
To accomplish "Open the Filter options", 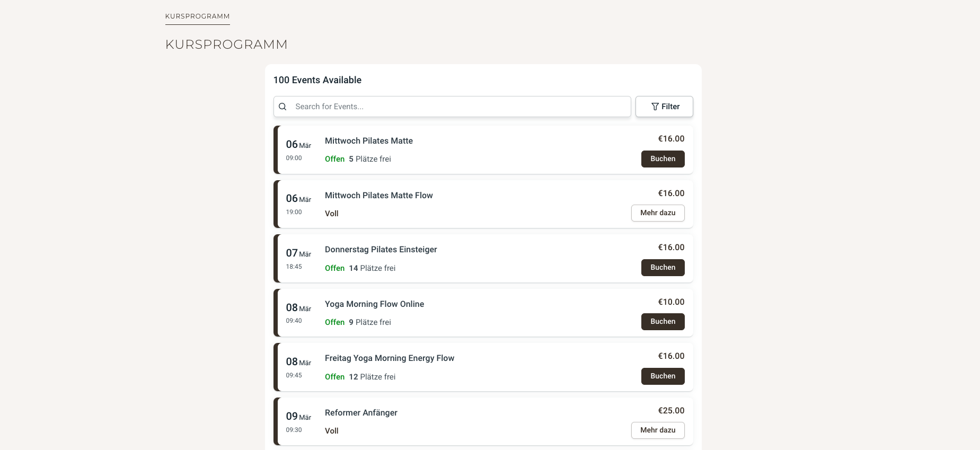I will click(x=664, y=107).
